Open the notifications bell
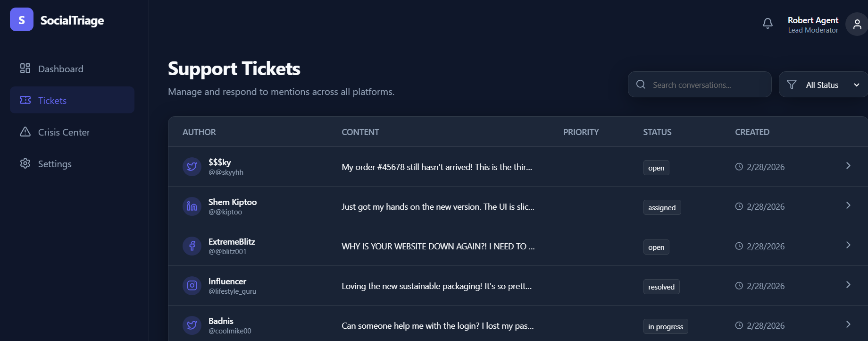The image size is (868, 341). coord(768,23)
